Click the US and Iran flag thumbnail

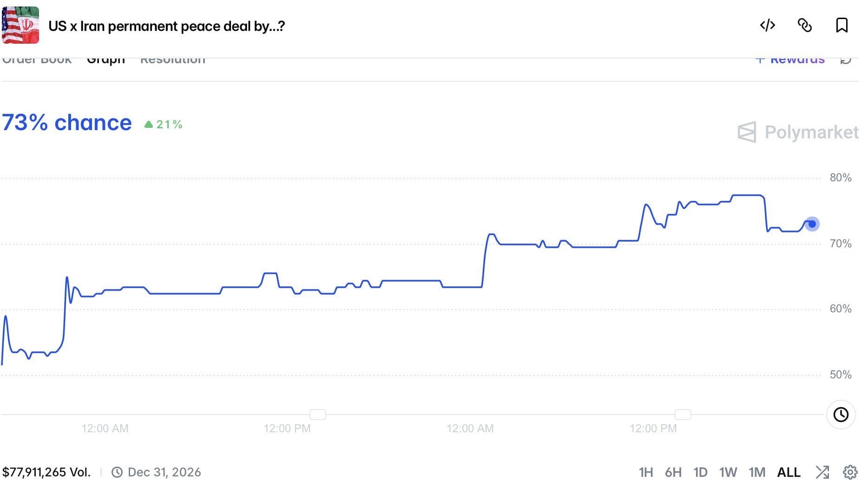[x=20, y=25]
